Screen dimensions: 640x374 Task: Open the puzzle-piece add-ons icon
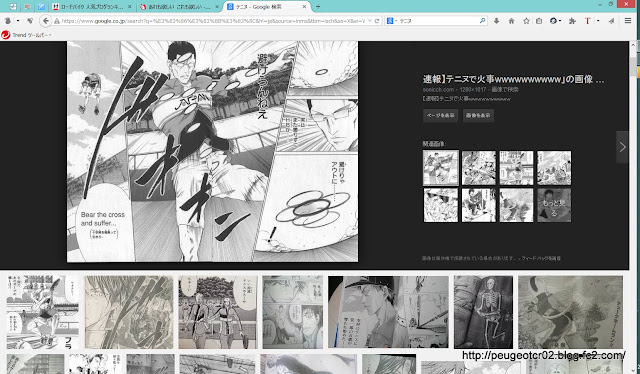tap(572, 21)
